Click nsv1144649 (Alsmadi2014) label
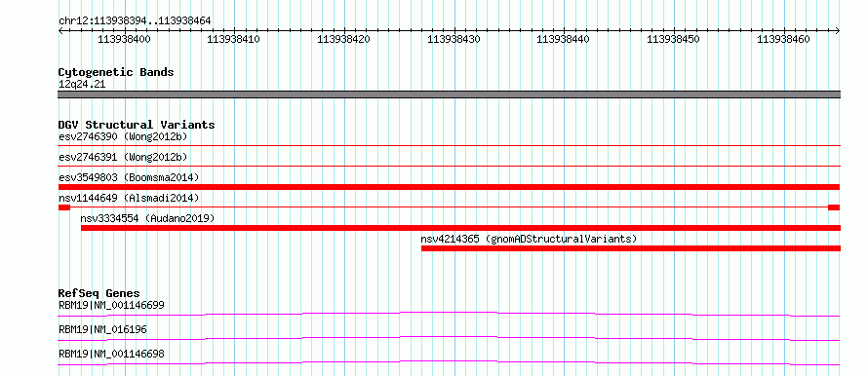This screenshot has height=376, width=868. [x=129, y=198]
